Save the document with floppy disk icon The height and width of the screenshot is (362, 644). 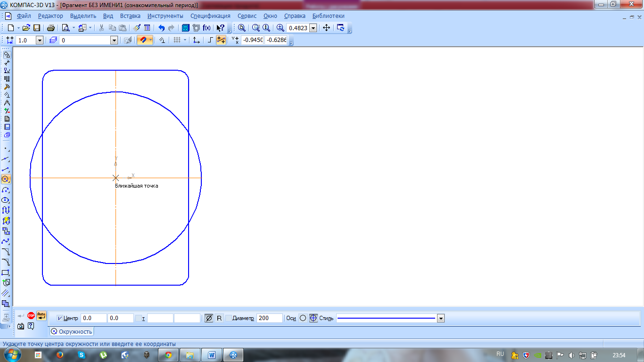click(x=36, y=28)
